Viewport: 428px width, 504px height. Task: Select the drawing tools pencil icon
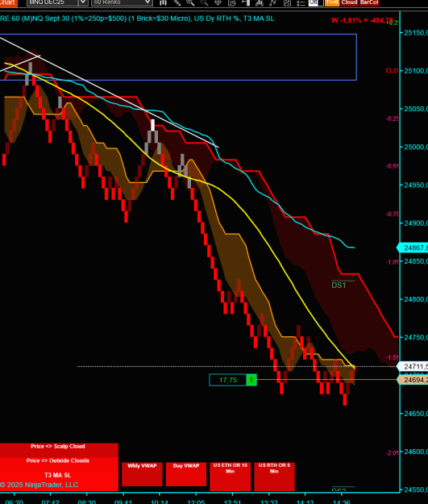click(x=177, y=2)
